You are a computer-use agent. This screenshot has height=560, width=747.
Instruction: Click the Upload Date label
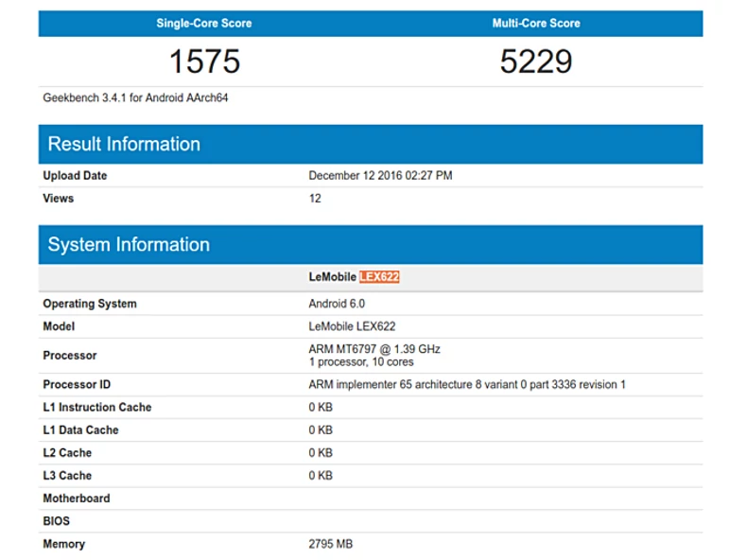[x=75, y=175]
